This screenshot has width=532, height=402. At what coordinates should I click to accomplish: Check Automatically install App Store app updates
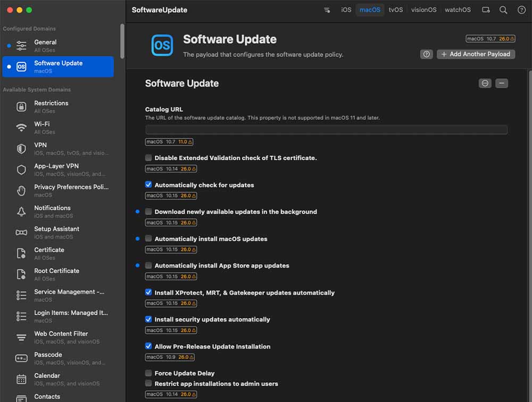[148, 265]
